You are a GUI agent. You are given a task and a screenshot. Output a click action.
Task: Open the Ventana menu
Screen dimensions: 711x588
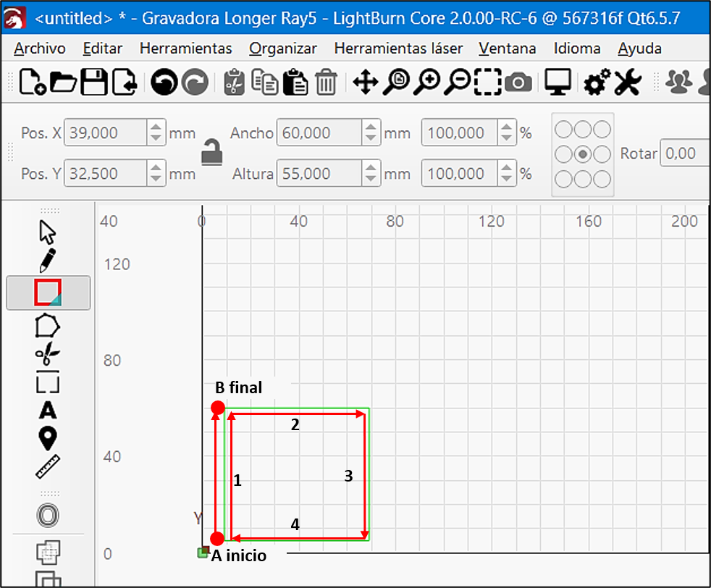(x=507, y=48)
